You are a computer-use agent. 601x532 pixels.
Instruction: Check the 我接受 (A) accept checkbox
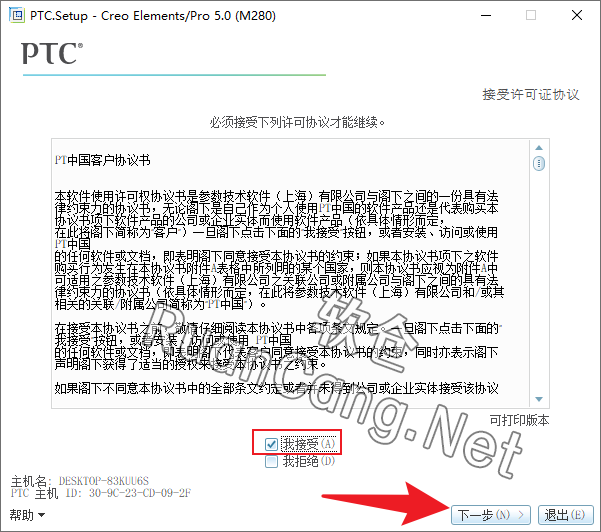(x=272, y=443)
